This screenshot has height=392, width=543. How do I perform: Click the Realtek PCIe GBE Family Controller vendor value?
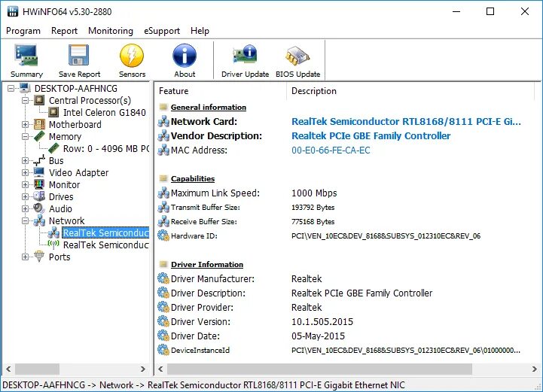coord(371,135)
